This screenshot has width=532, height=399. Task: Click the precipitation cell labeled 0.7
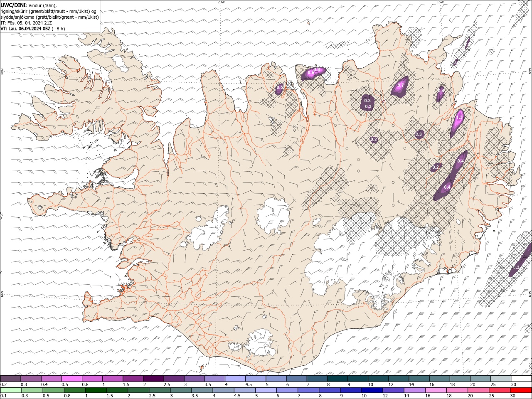400,86
